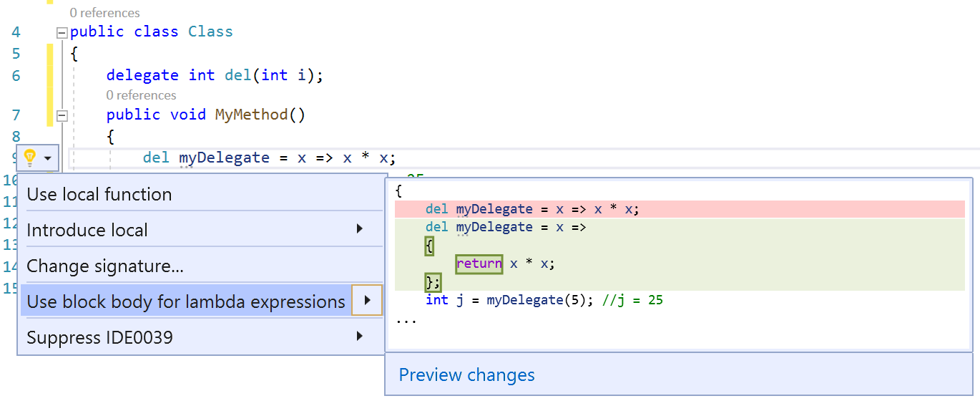Viewport: 980px width, 401px height.
Task: Click 'public void' keywords on line 7
Action: [156, 115]
